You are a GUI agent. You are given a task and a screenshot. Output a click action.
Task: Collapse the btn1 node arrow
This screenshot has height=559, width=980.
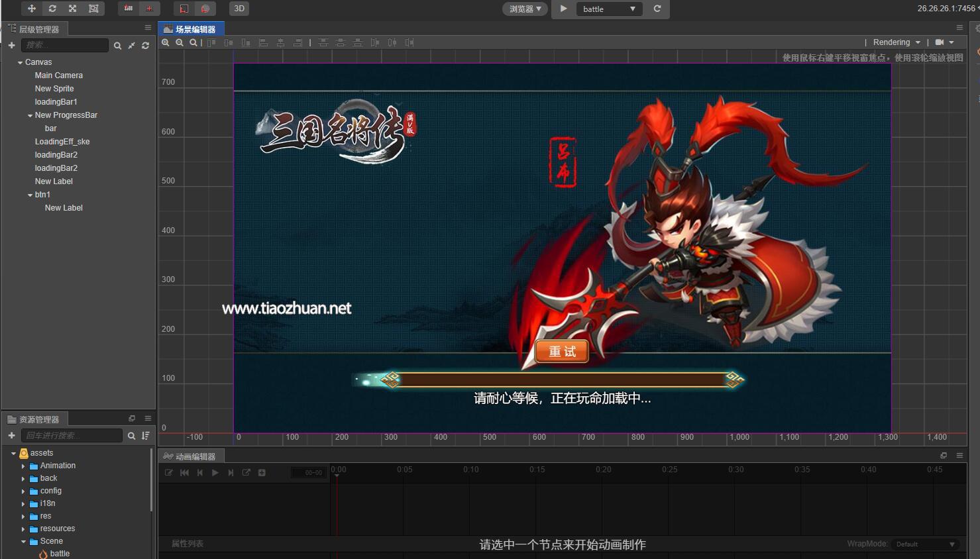(30, 195)
